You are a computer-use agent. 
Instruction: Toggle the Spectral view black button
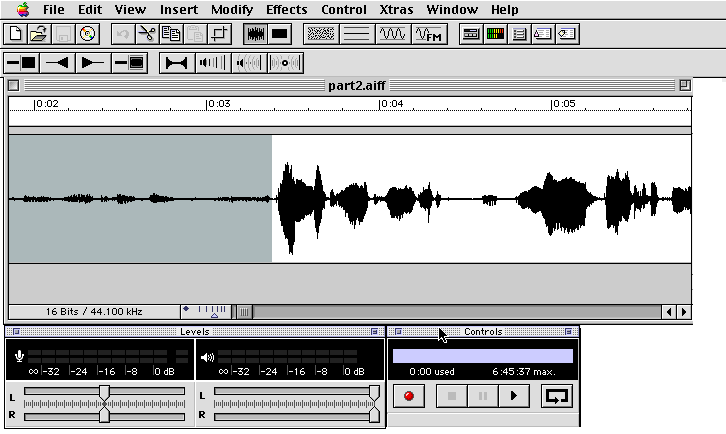[x=280, y=34]
